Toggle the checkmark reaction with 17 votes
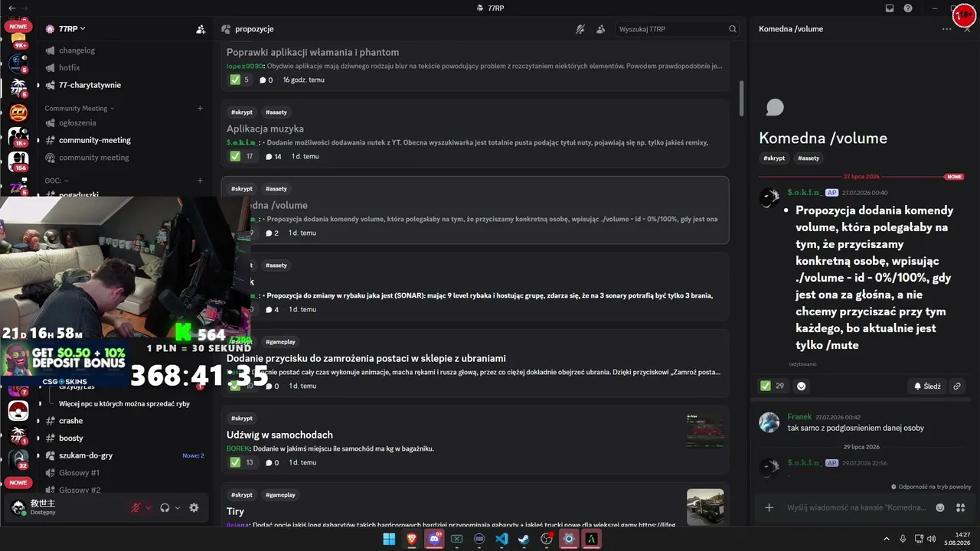 click(x=242, y=156)
